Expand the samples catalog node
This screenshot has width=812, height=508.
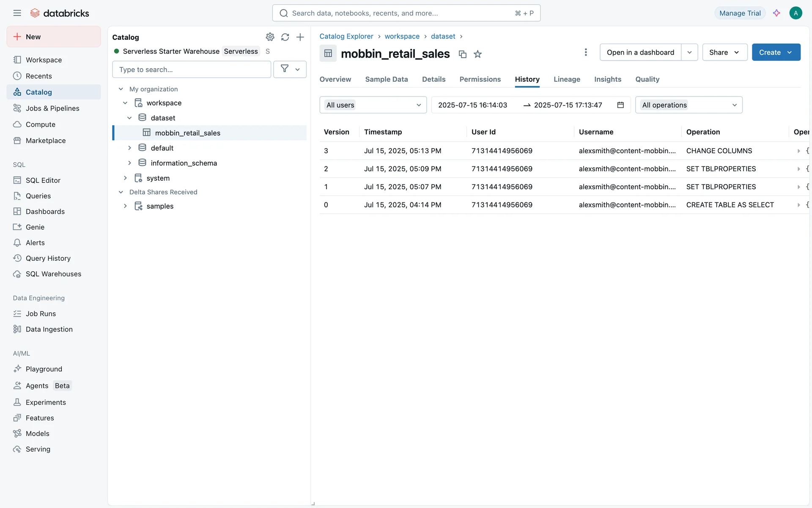[x=125, y=206]
